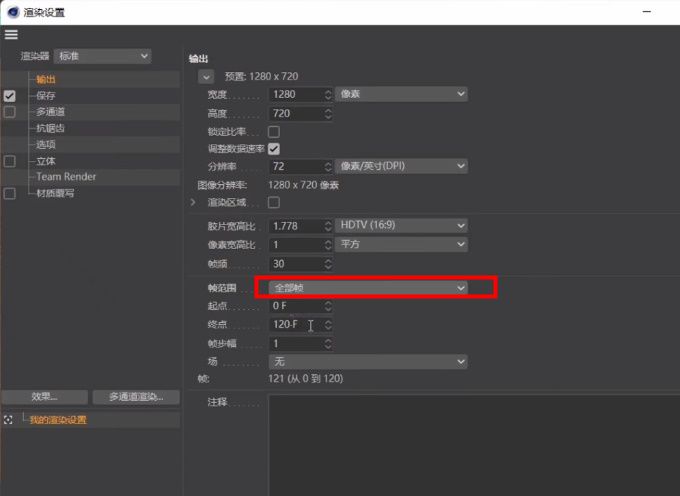
Task: Open the 渲染器 dropdown set to 标准
Action: point(102,56)
